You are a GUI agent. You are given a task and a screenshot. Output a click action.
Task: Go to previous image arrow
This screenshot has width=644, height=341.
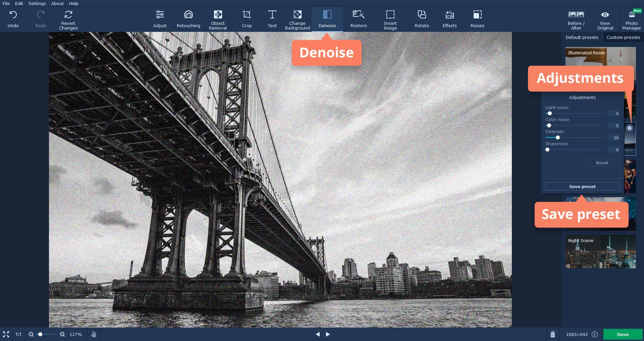(x=318, y=334)
